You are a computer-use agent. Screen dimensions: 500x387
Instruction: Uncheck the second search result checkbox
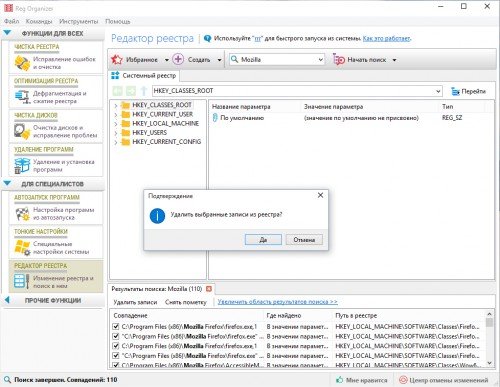pos(116,336)
